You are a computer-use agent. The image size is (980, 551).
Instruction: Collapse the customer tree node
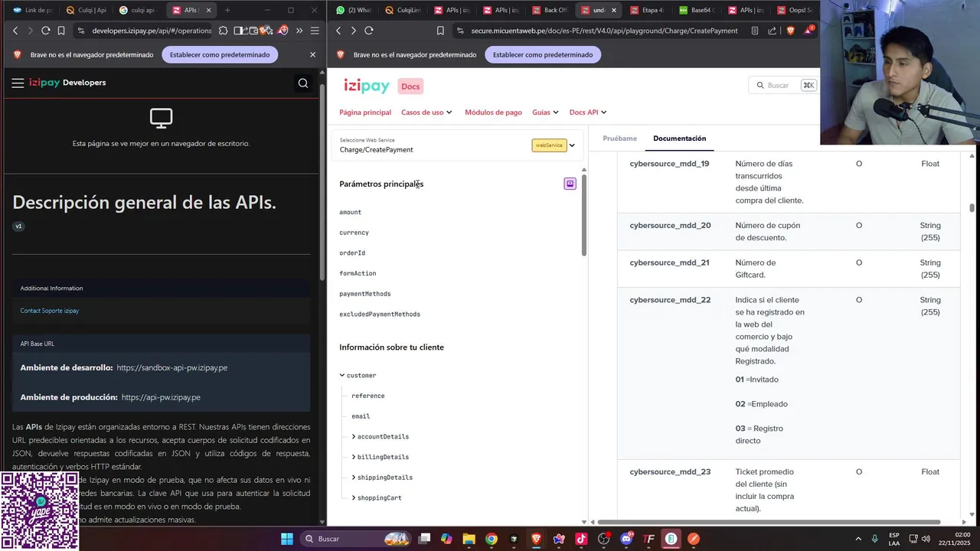coord(342,375)
